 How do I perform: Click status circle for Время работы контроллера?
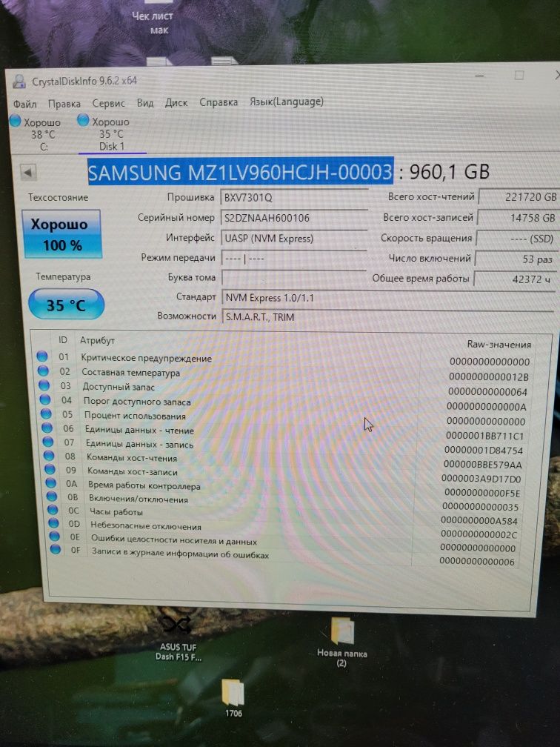click(51, 482)
